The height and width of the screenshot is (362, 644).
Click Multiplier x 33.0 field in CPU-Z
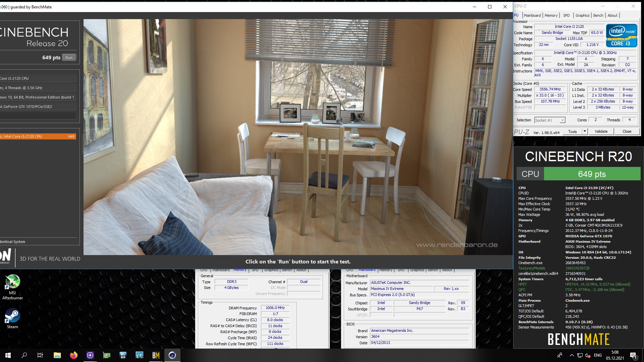[x=550, y=96]
